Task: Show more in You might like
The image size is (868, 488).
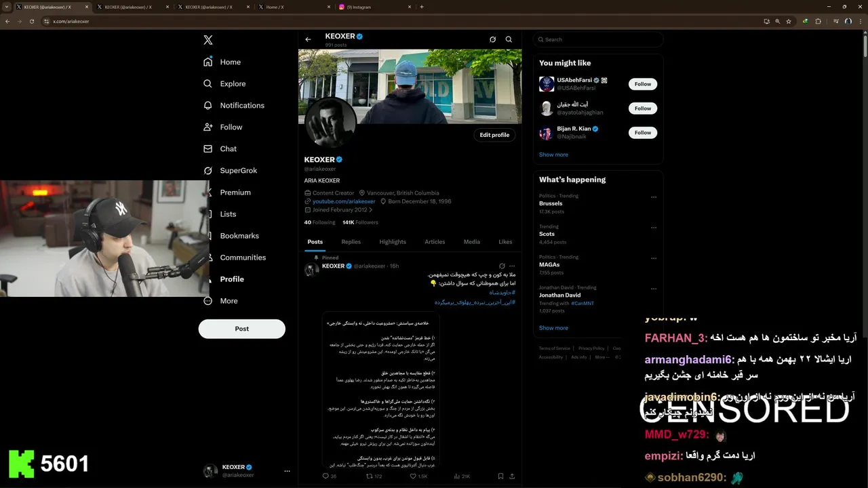Action: (553, 155)
